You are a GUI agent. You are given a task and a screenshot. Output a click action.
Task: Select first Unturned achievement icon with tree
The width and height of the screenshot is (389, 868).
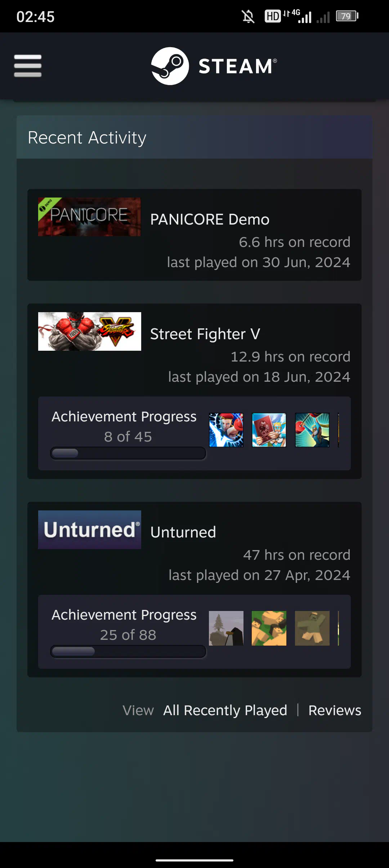[226, 628]
